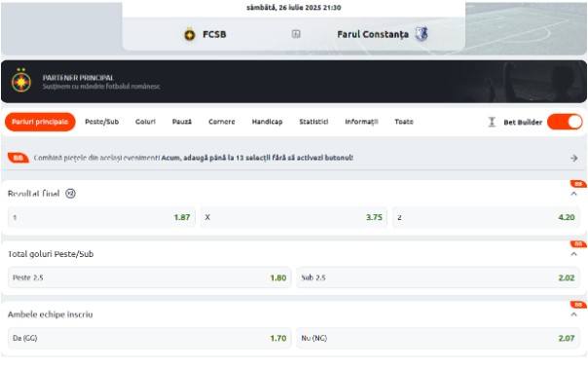This screenshot has width=588, height=368.
Task: Select draw X odds 3.75
Action: 294,217
